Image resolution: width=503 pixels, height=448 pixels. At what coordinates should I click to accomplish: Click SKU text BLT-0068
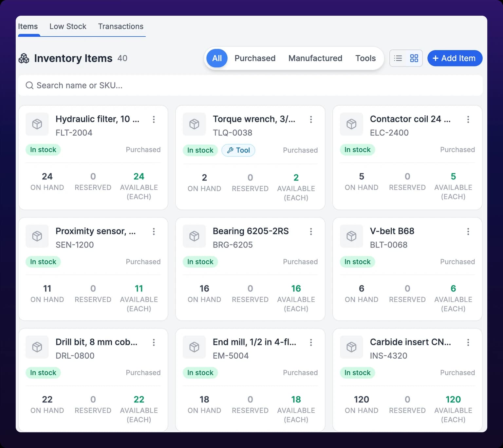(x=389, y=245)
